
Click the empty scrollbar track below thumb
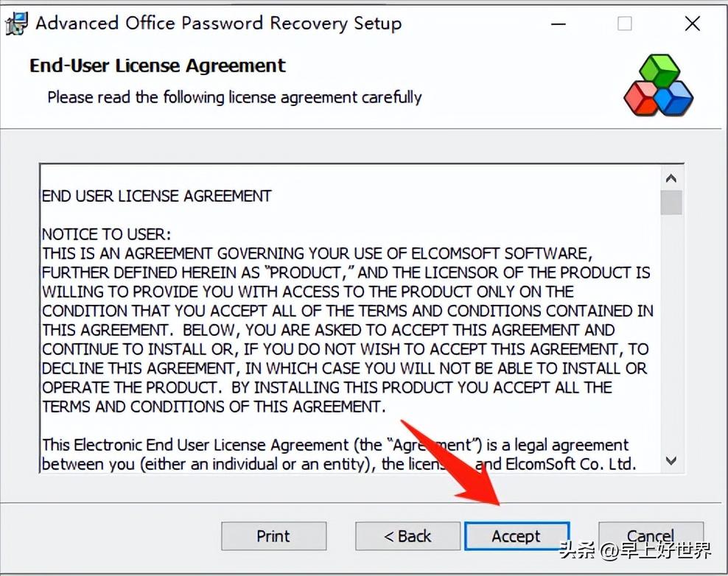tap(671, 332)
